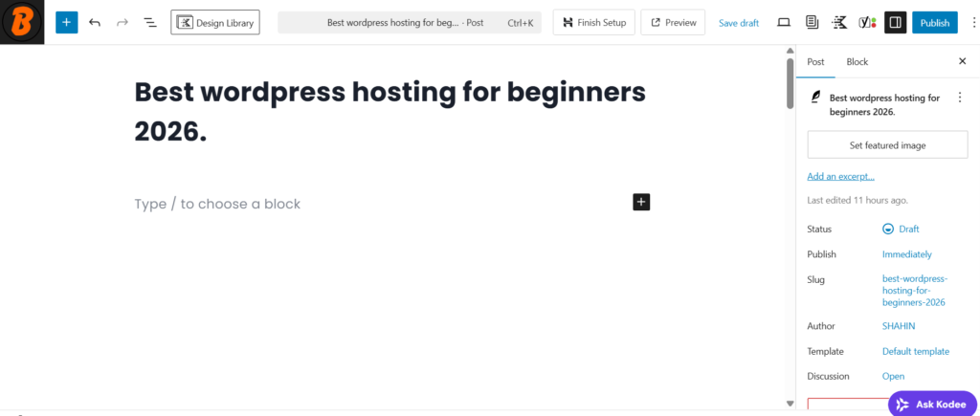Open Design Library
980x416 pixels.
[x=215, y=22]
